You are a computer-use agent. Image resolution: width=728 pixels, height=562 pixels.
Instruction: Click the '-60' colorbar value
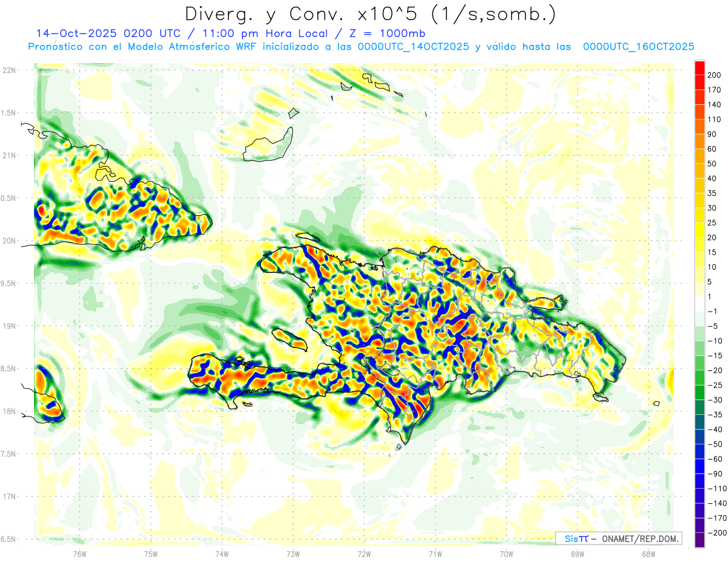(715, 459)
